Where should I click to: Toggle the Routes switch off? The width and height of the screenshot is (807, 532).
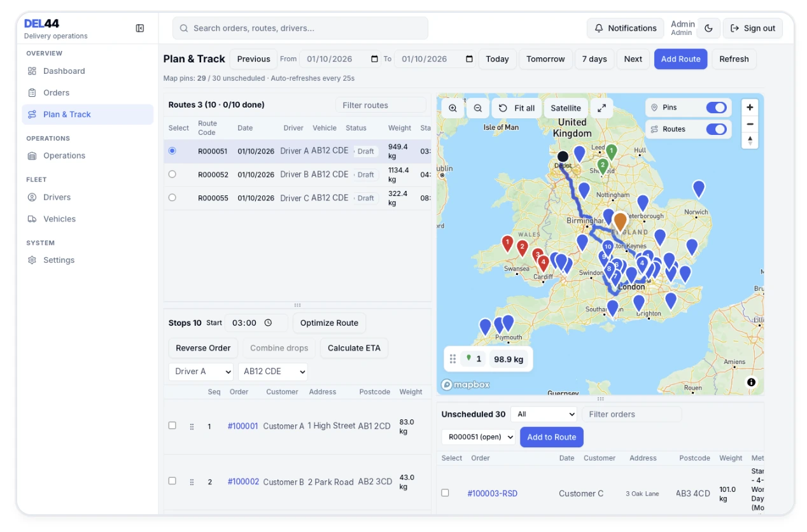click(716, 129)
